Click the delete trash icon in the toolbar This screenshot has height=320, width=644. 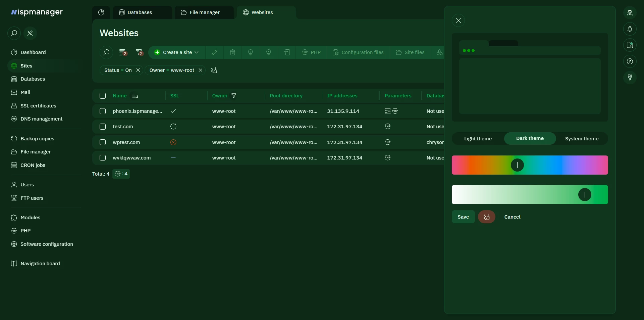click(x=232, y=52)
